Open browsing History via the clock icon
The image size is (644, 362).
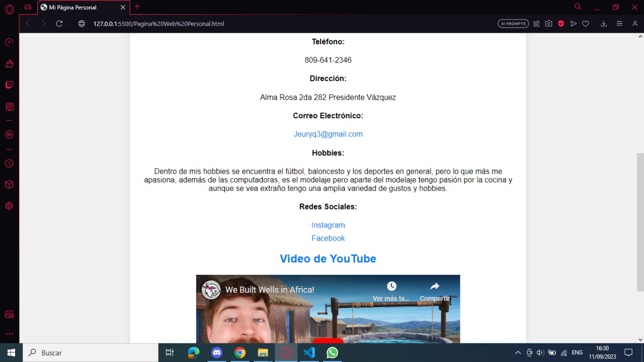tap(9, 163)
